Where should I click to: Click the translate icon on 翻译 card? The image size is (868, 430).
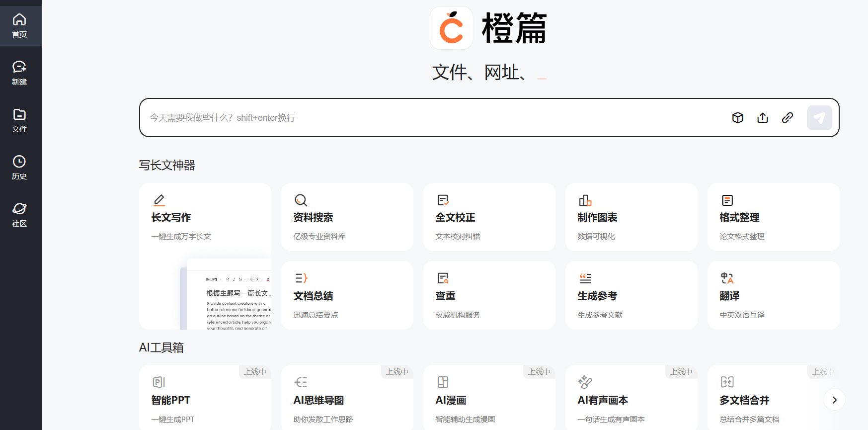coord(727,278)
